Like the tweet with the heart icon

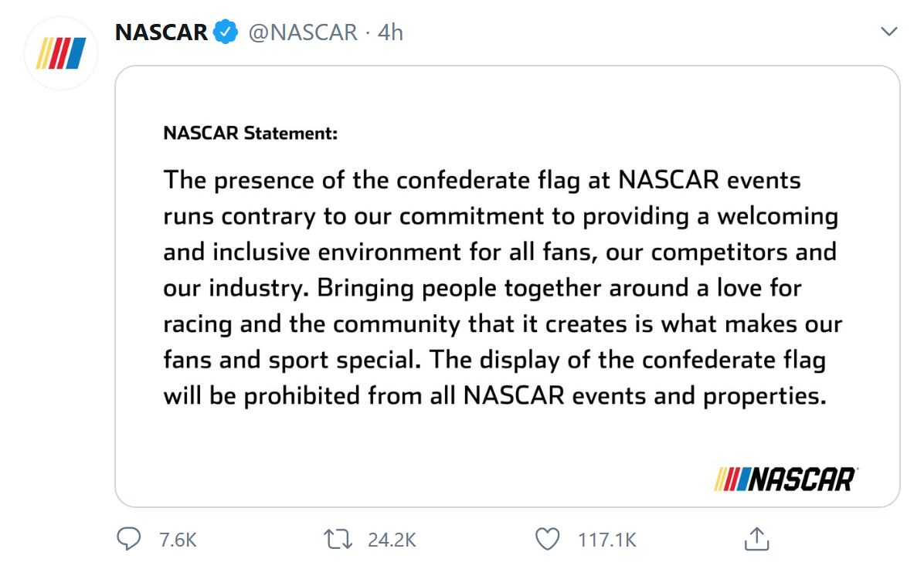(547, 539)
